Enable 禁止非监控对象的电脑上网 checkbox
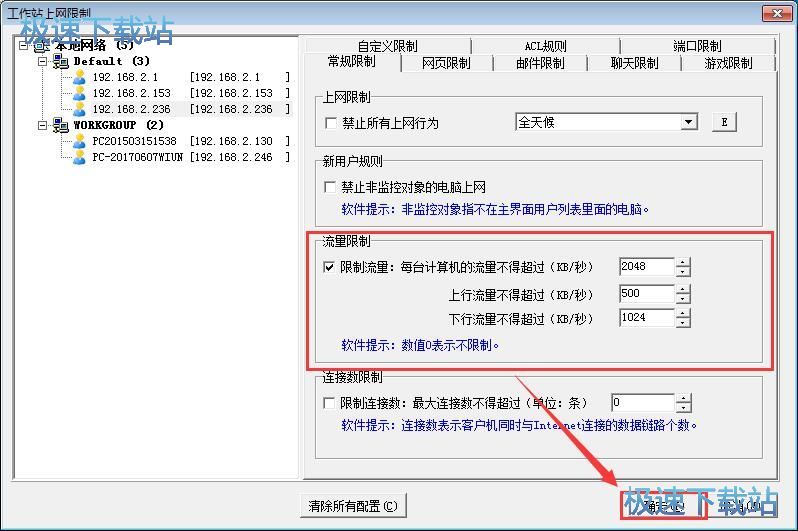Screen dimensions: 798x531 tap(330, 187)
